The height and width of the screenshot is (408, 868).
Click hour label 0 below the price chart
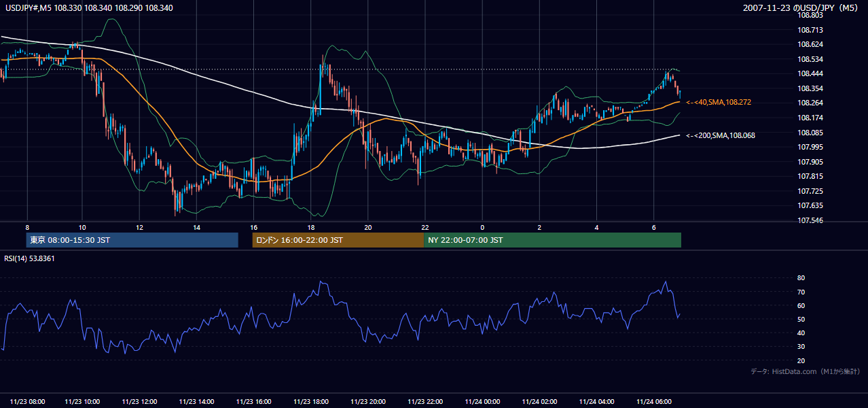click(x=482, y=227)
